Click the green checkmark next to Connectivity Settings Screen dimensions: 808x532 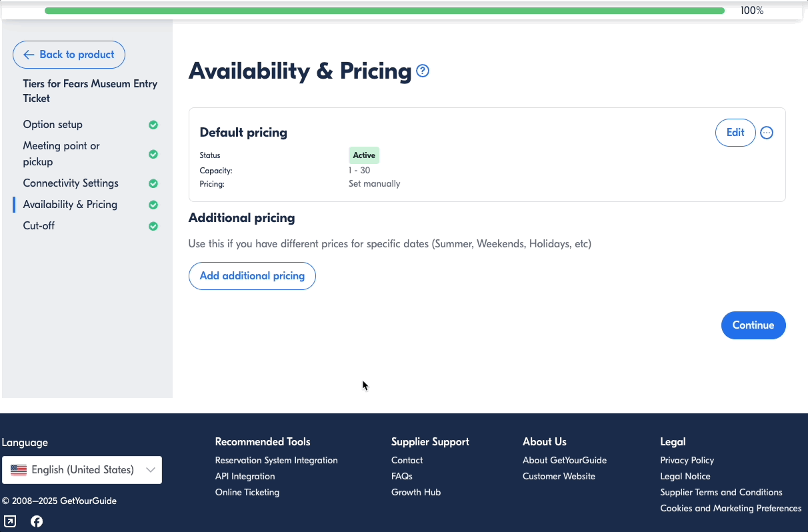click(x=153, y=183)
